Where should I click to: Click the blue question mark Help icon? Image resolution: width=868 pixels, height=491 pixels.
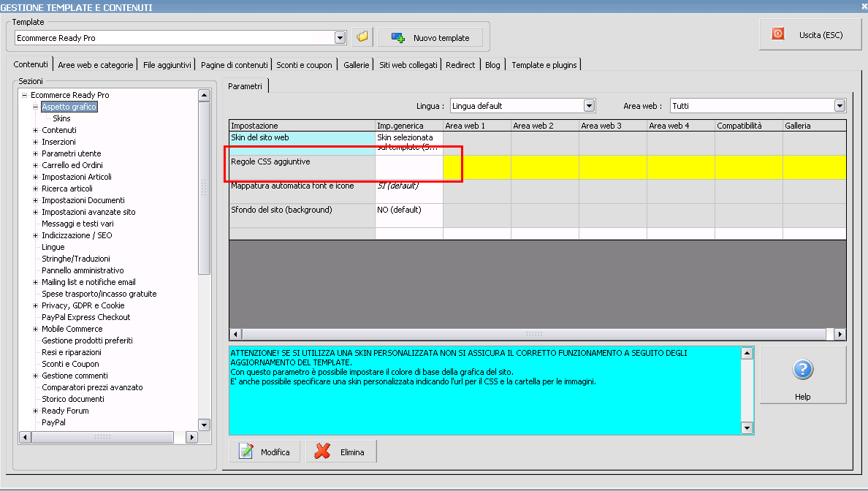pyautogui.click(x=803, y=369)
